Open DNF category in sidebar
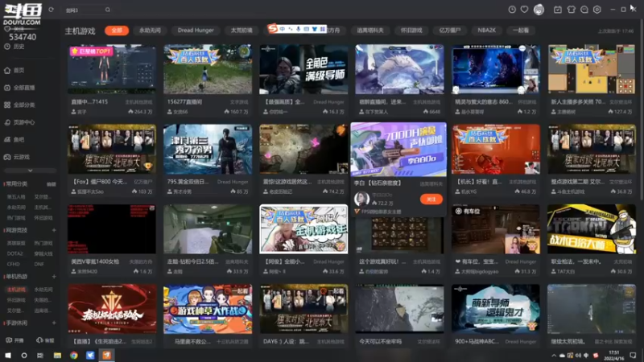The height and width of the screenshot is (362, 644). (x=39, y=265)
